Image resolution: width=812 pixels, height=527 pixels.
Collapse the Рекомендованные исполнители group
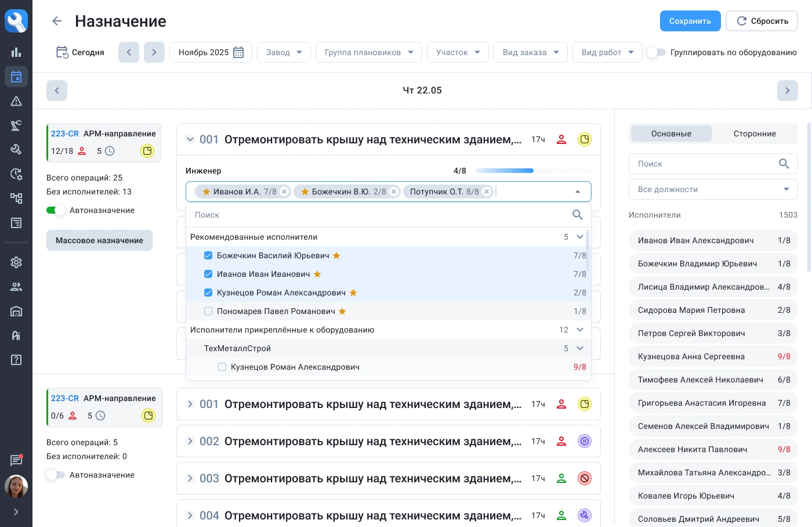[579, 237]
